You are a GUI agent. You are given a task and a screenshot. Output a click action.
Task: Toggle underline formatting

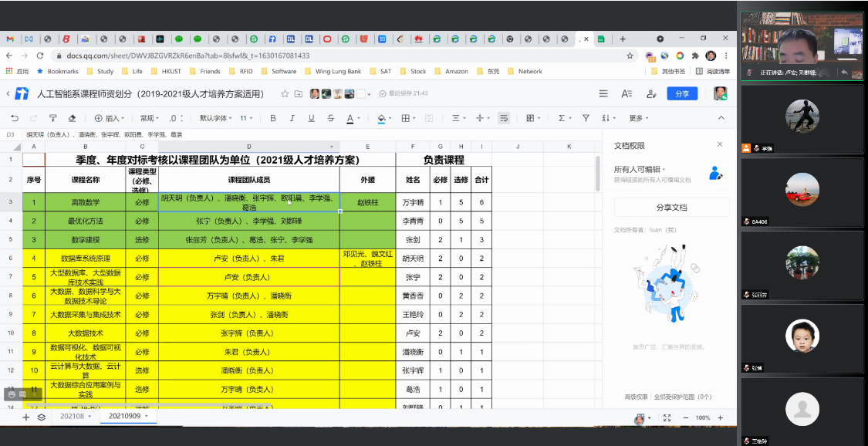pyautogui.click(x=311, y=118)
